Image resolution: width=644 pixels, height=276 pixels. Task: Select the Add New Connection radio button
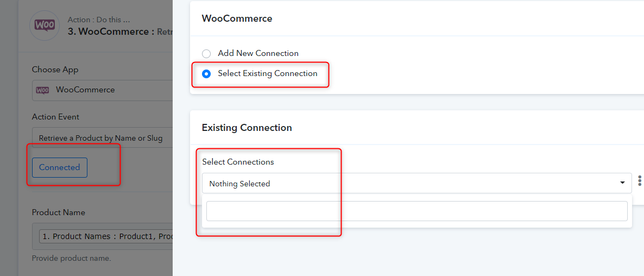point(206,54)
